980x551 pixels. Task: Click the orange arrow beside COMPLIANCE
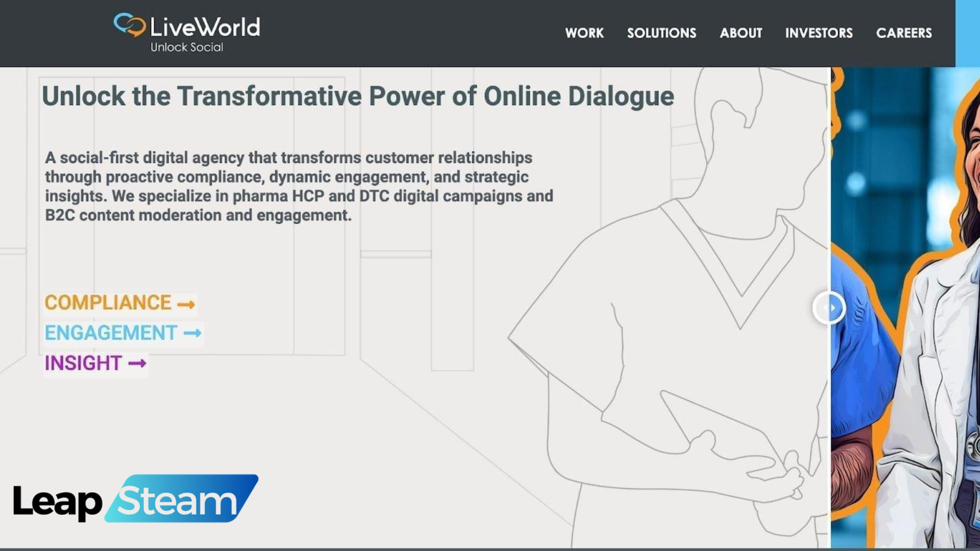tap(186, 305)
